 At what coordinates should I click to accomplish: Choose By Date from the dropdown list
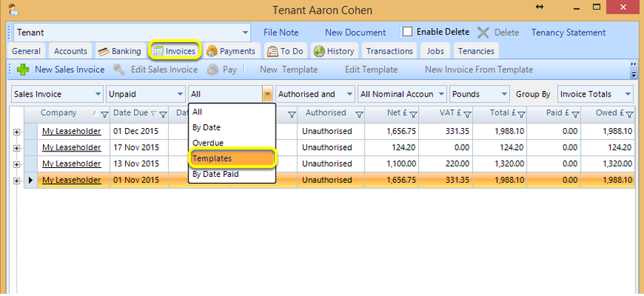click(x=233, y=127)
